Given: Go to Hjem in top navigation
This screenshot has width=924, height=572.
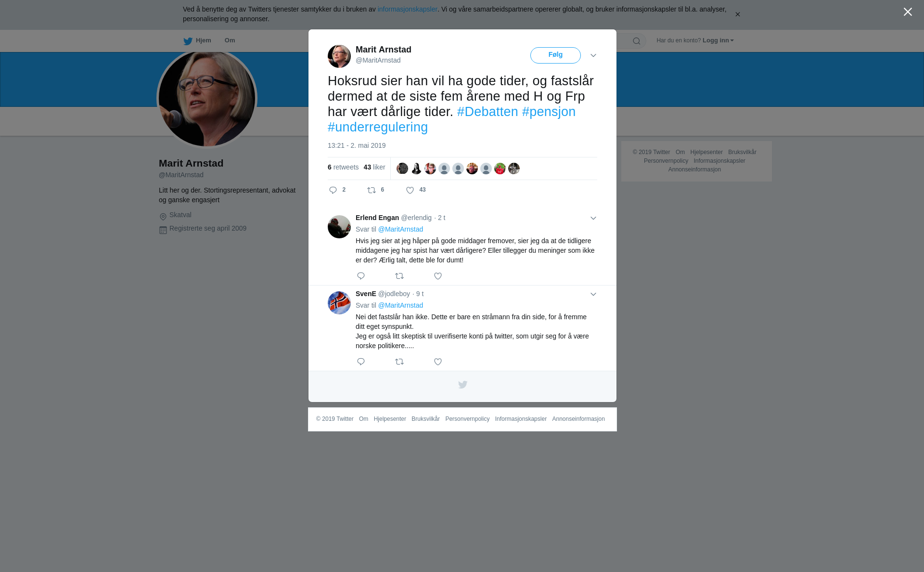Looking at the screenshot, I should (x=197, y=40).
